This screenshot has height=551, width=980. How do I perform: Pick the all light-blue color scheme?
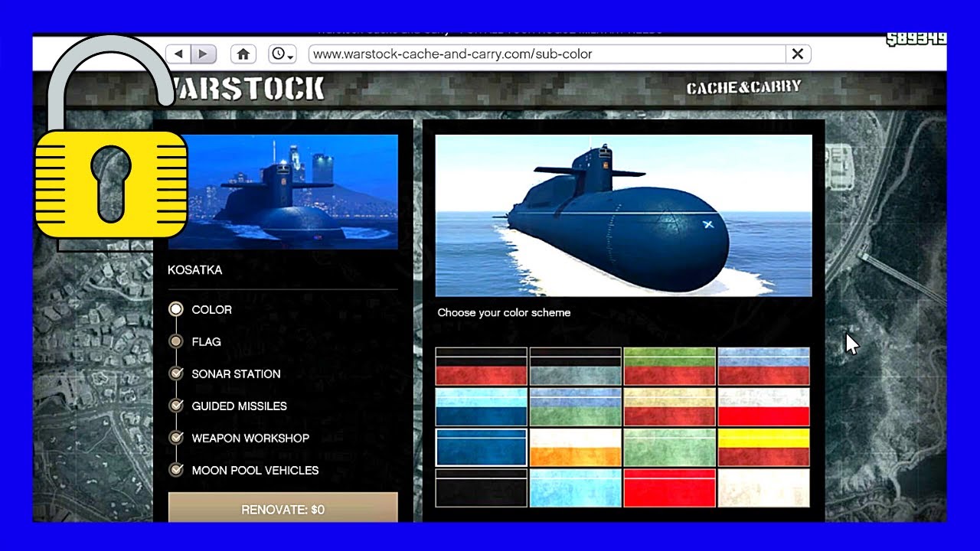[576, 488]
